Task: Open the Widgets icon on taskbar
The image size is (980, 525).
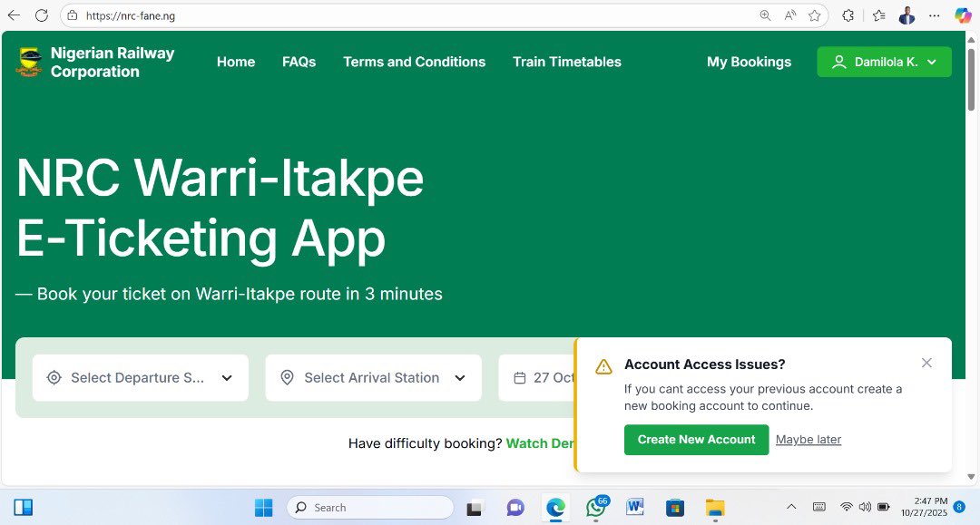Action: [23, 508]
